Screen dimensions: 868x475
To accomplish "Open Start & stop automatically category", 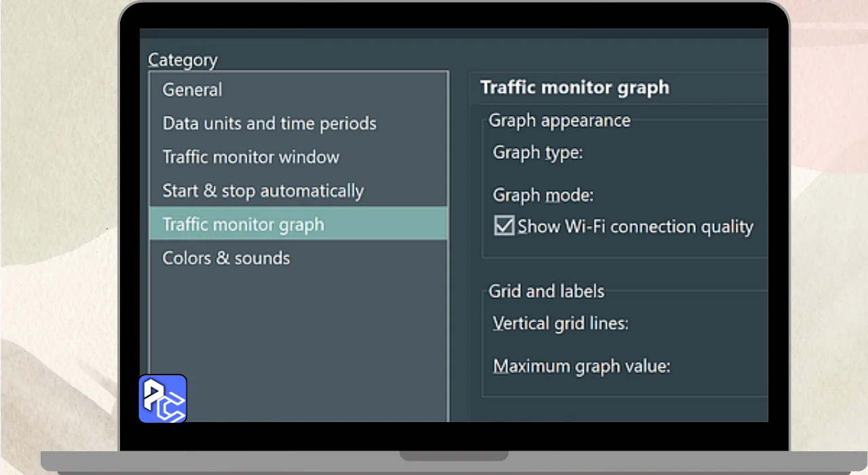I will [x=298, y=191].
